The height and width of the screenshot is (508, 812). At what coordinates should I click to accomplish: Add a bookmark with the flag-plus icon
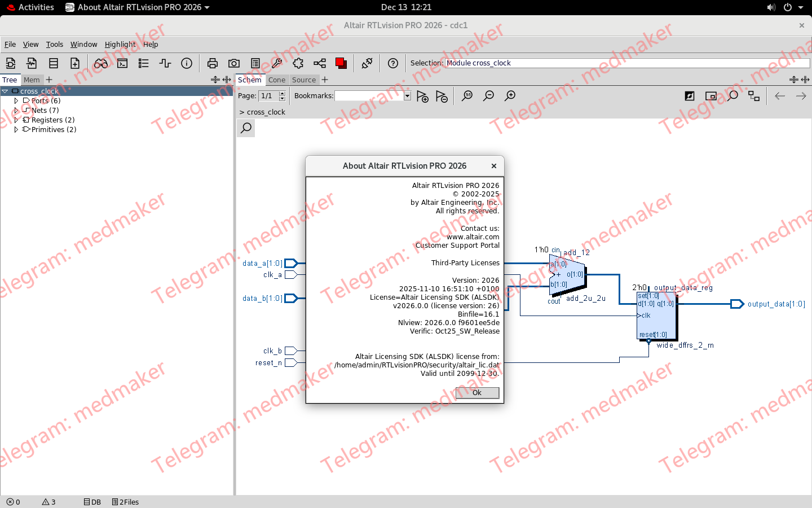(x=422, y=96)
